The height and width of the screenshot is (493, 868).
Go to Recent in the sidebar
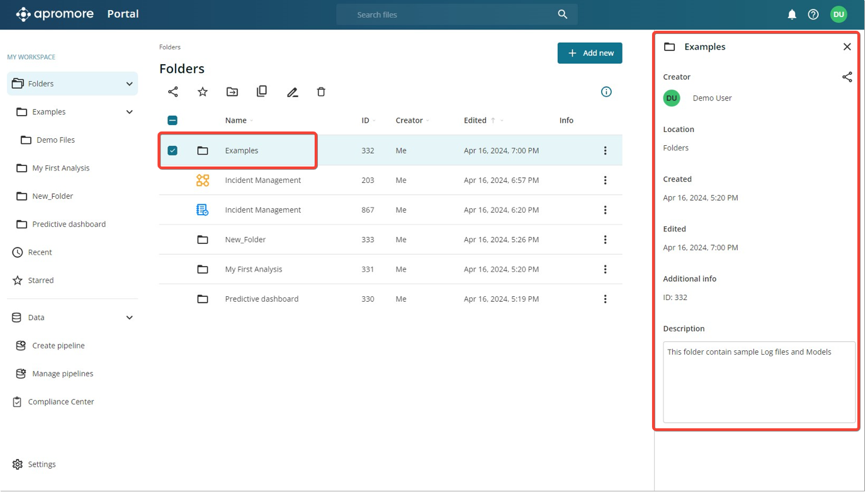coord(40,252)
